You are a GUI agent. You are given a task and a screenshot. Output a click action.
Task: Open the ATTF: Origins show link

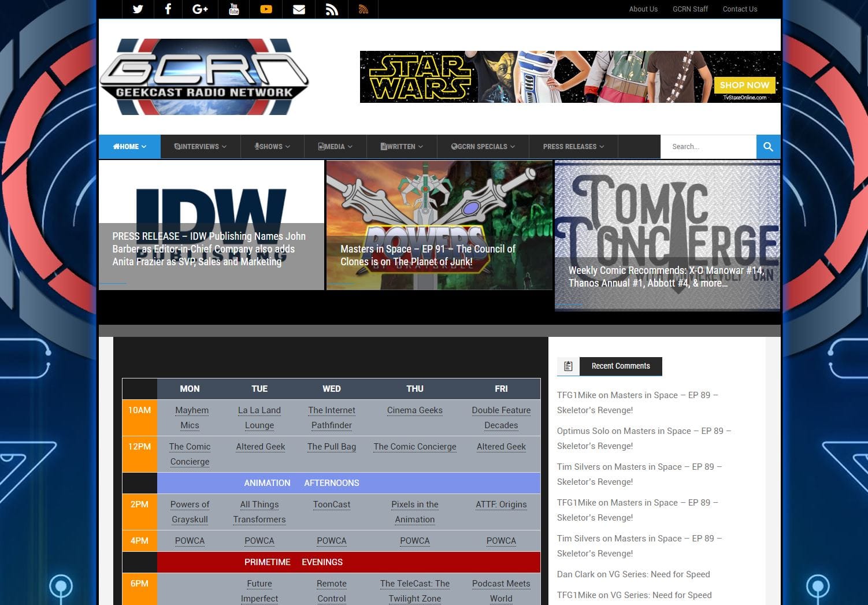pos(501,504)
